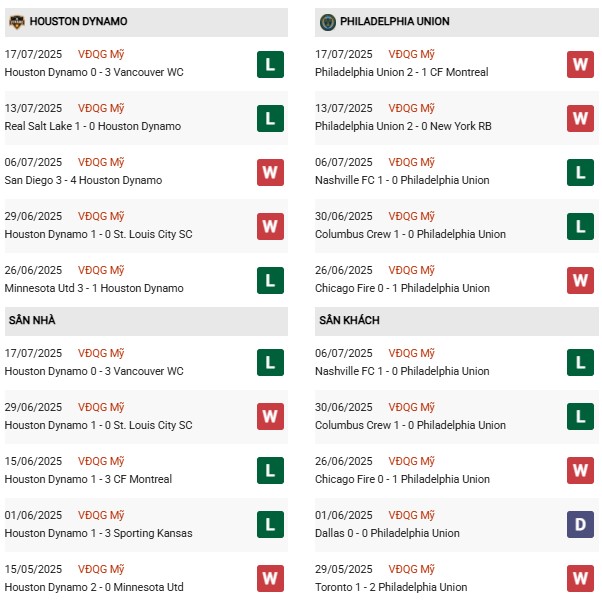Click the win badge for Philadelphia Union 2 - 1 CF Montreal
The image size is (602, 605).
580,64
